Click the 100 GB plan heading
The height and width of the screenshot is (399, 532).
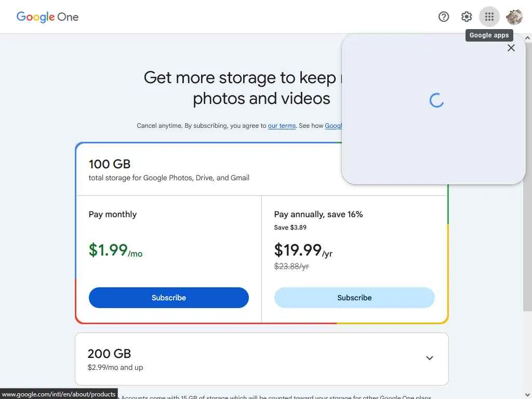pyautogui.click(x=110, y=164)
